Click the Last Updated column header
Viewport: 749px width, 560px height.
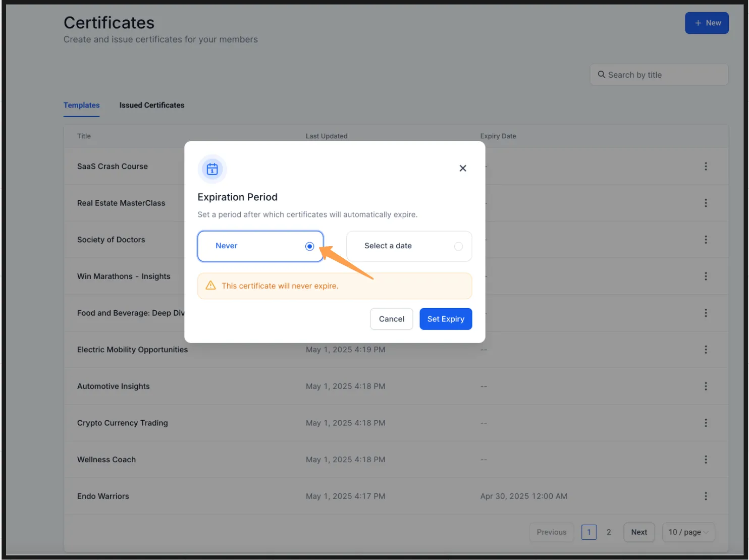click(x=327, y=136)
